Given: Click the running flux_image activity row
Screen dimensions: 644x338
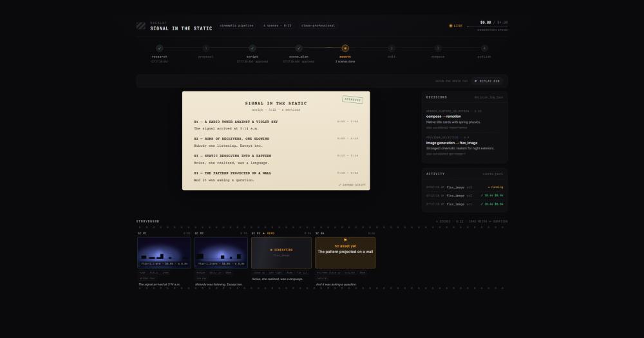Looking at the screenshot, I should (464, 187).
